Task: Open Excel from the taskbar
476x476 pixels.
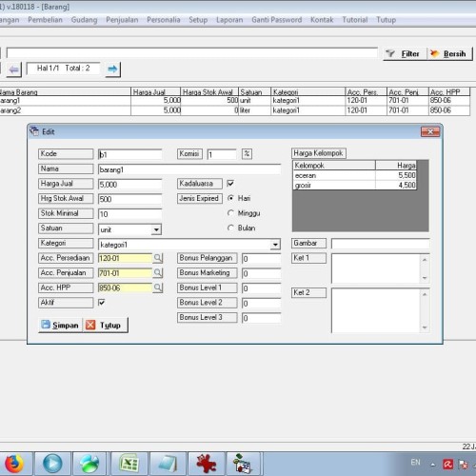Action: (x=129, y=464)
